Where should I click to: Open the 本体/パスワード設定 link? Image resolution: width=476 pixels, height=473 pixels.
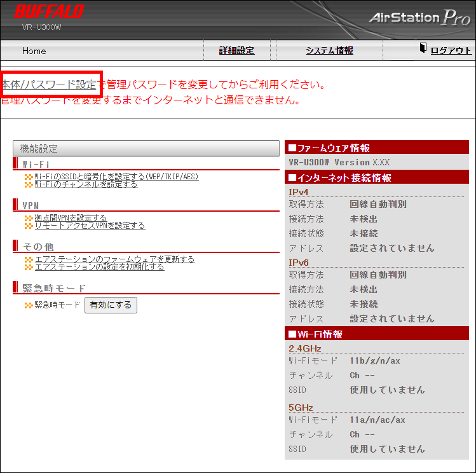[x=50, y=85]
